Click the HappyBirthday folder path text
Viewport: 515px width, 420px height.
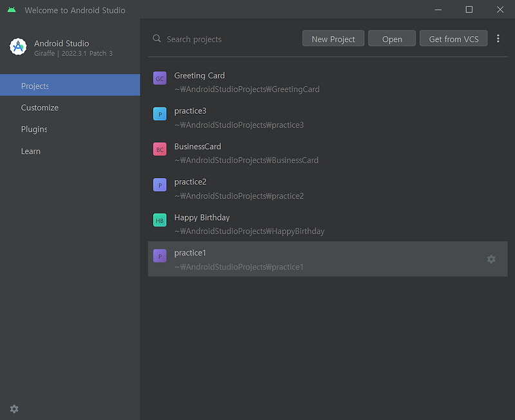click(x=249, y=232)
